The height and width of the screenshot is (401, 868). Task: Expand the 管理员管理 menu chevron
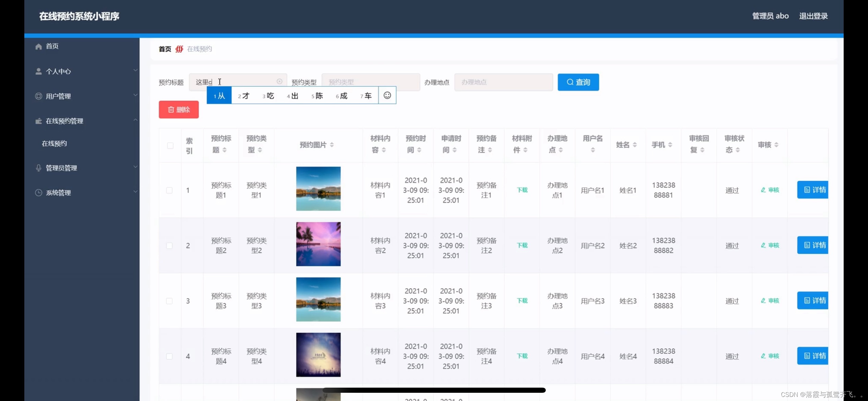[135, 167]
